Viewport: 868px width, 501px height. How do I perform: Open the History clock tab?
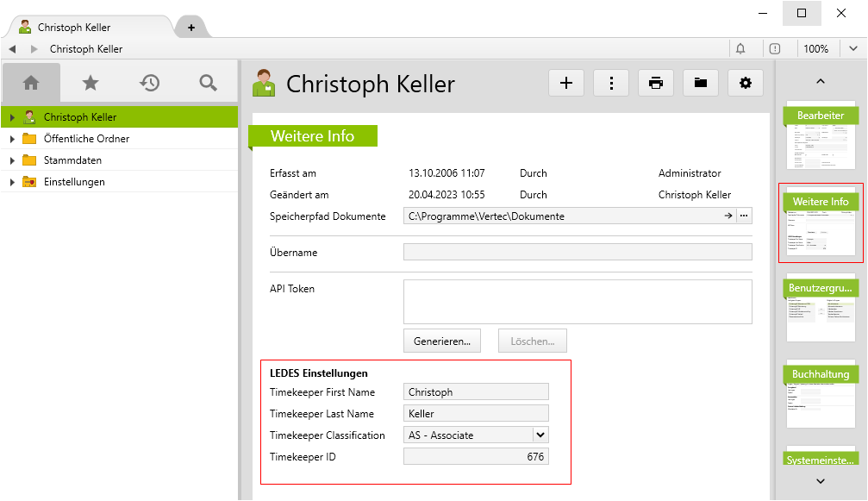(x=149, y=83)
